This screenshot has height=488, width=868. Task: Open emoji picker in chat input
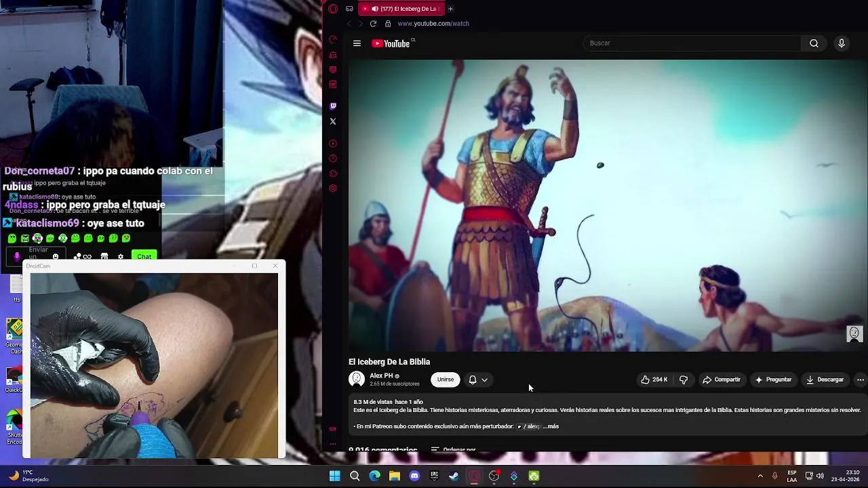tap(56, 257)
